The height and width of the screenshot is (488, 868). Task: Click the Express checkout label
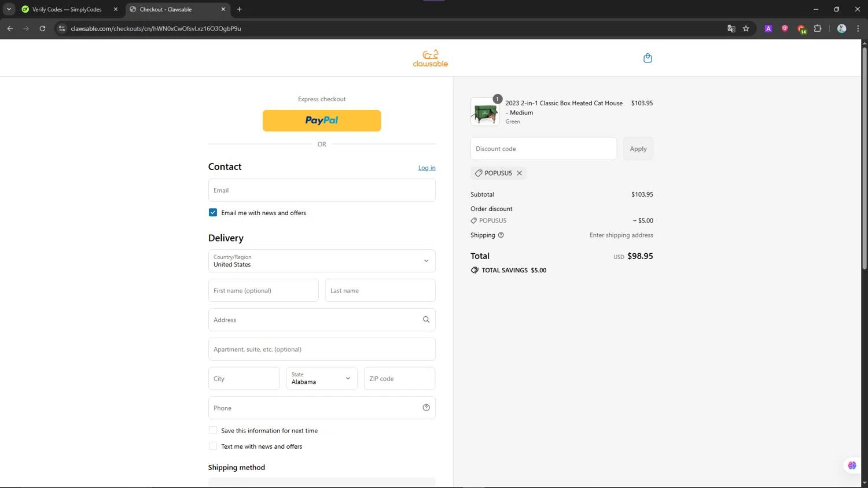(x=322, y=99)
